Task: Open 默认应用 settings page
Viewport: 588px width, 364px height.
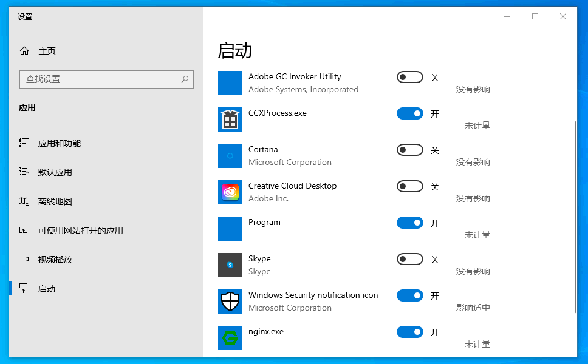Action: (x=106, y=172)
